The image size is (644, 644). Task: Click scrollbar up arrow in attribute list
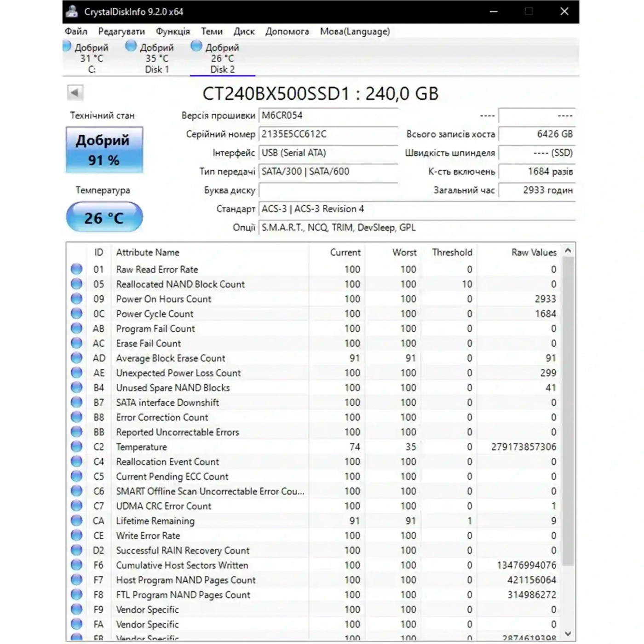tap(568, 250)
